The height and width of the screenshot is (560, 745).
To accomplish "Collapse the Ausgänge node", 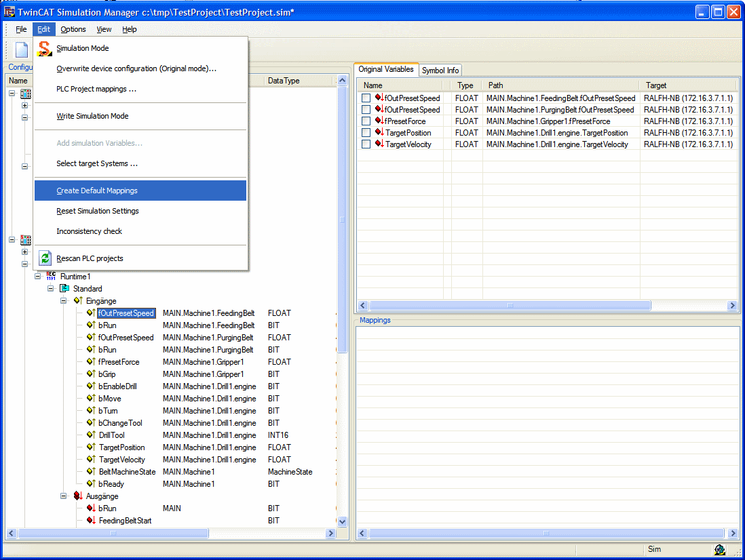I will (x=63, y=496).
